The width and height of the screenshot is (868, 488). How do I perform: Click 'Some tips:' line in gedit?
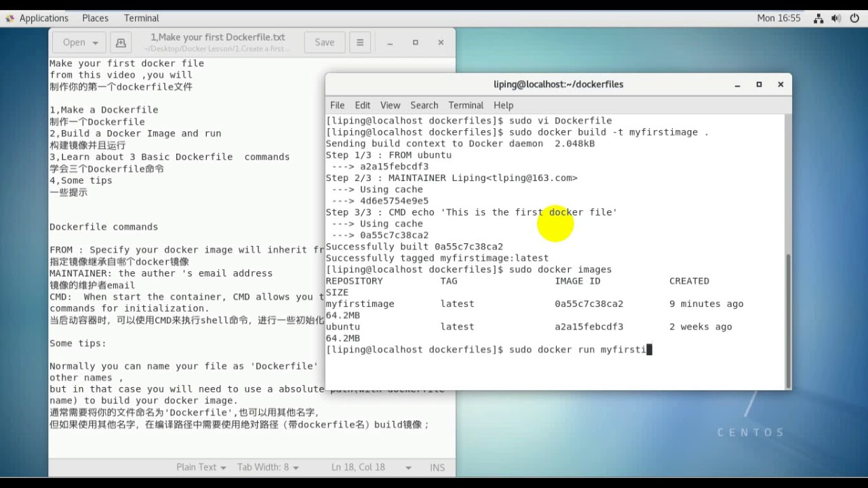pyautogui.click(x=78, y=344)
